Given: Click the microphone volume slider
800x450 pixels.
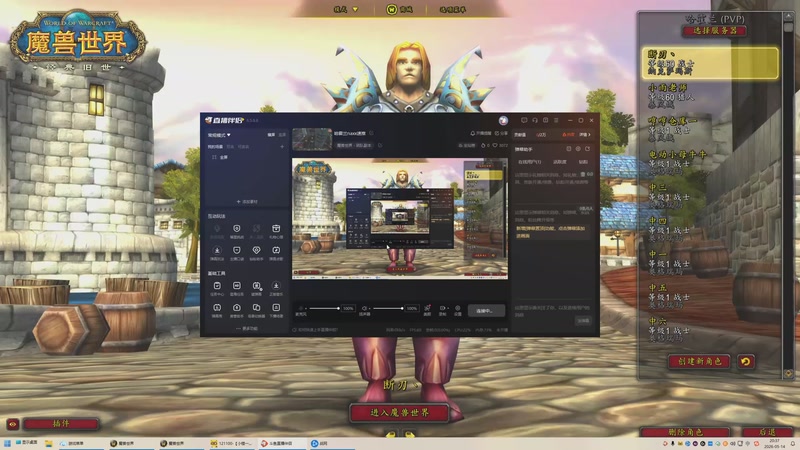Looking at the screenshot, I should 323,308.
